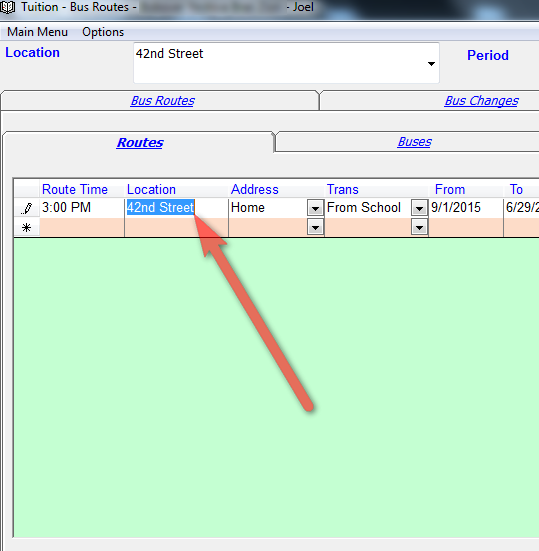This screenshot has height=551, width=539.
Task: Expand the Trans dropdown in the new row
Action: point(419,228)
